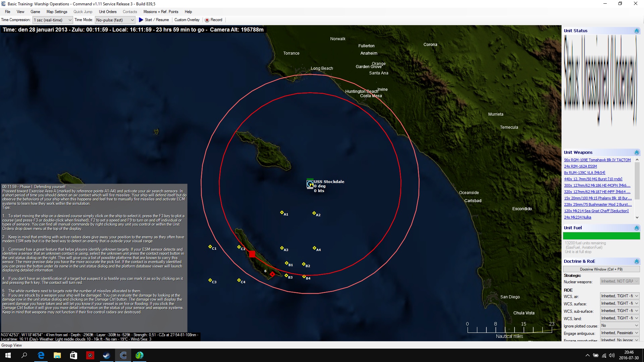Open the WCS, air dropdown
This screenshot has height=362, width=644.
620,296
